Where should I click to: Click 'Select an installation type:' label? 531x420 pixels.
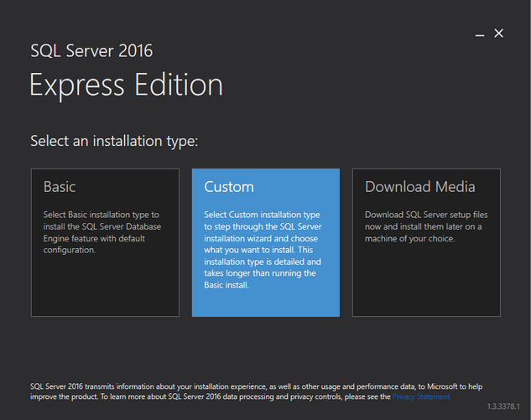[x=114, y=141]
